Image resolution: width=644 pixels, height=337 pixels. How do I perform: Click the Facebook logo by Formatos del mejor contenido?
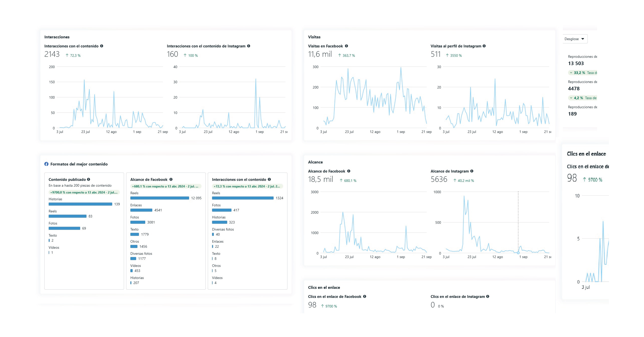pos(46,164)
